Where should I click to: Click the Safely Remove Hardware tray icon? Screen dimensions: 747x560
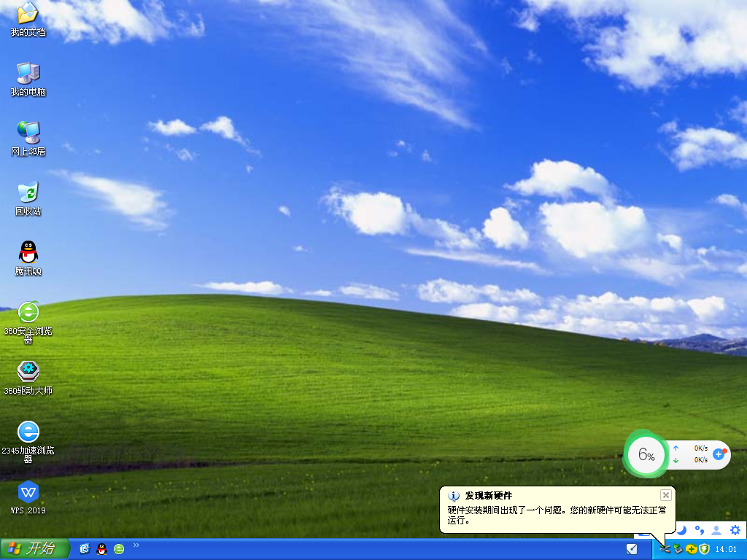(665, 548)
